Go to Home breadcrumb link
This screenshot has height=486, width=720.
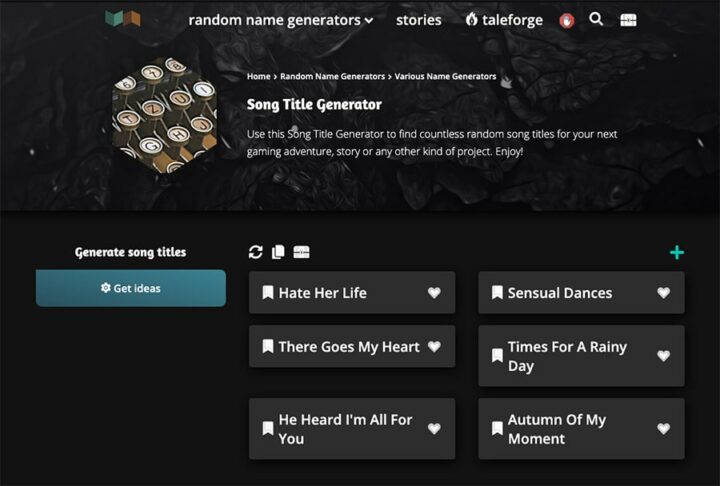tap(258, 76)
